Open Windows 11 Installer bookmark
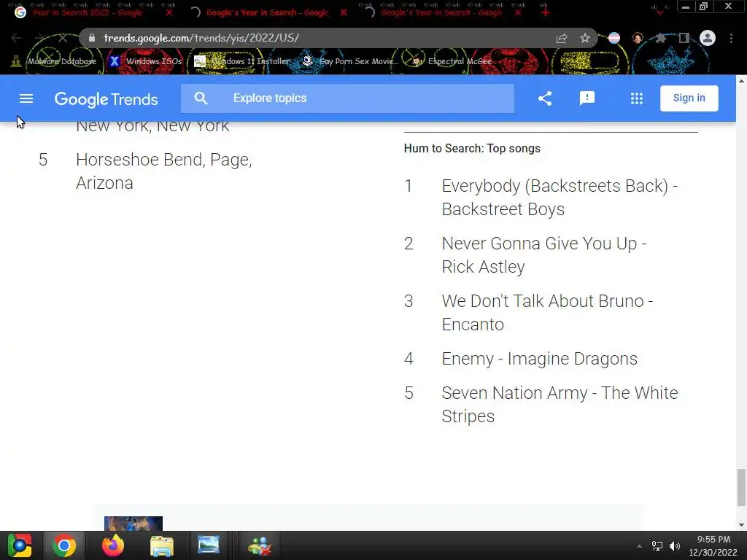The height and width of the screenshot is (560, 747). click(242, 61)
